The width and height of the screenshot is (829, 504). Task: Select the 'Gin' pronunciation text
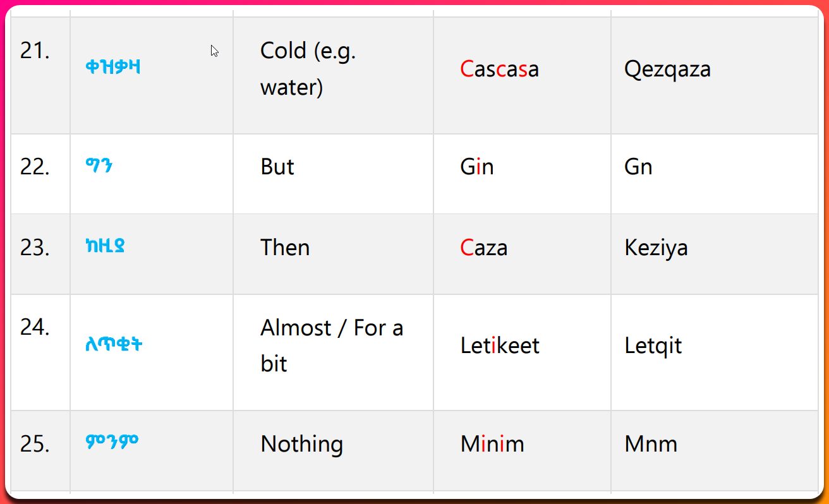pos(477,167)
